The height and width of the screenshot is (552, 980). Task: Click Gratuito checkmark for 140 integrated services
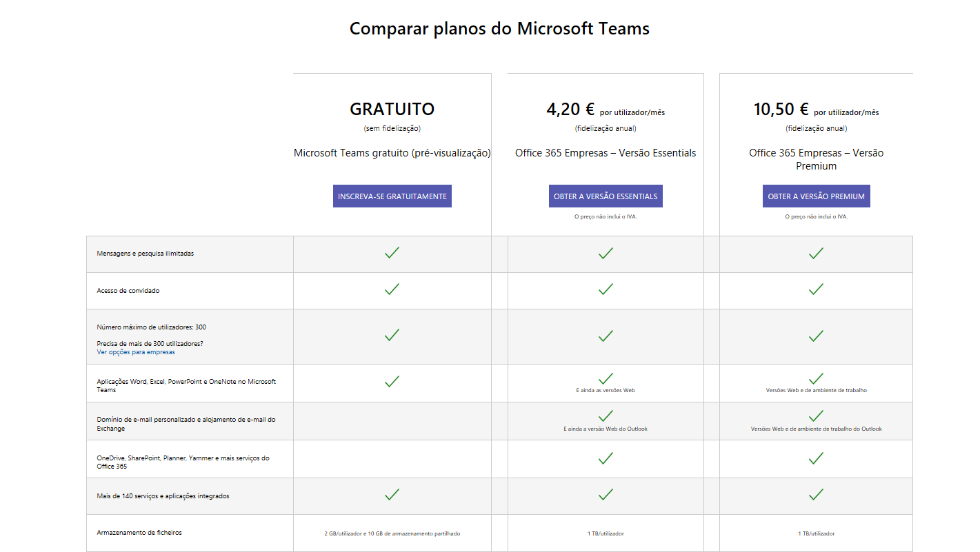(392, 494)
